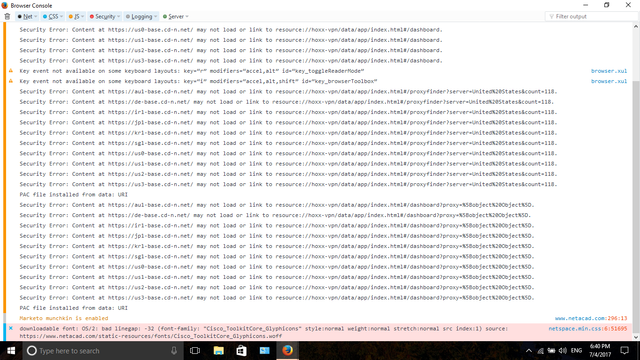This screenshot has width=640, height=360.
Task: Restore down the Browser Console window
Action: tap(607, 5)
